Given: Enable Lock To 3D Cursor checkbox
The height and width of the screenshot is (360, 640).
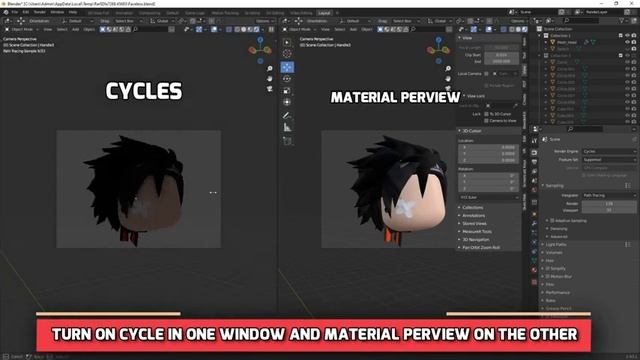Looking at the screenshot, I should [487, 114].
